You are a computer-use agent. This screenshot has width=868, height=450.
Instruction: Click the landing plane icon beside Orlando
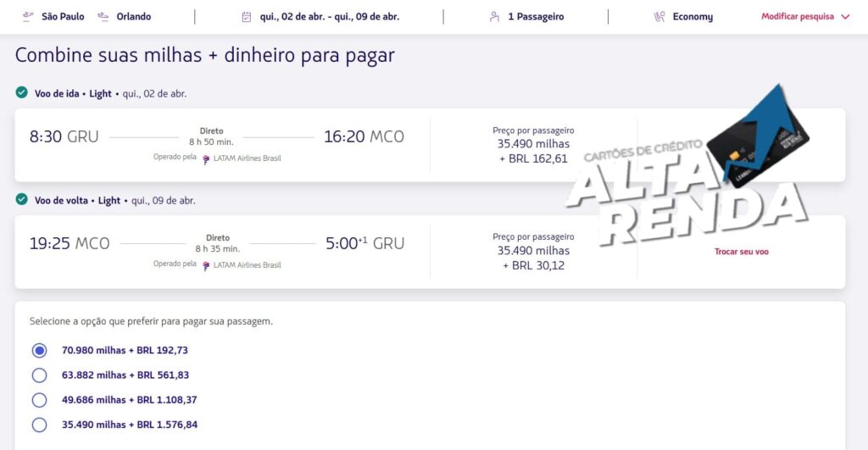[x=103, y=17]
